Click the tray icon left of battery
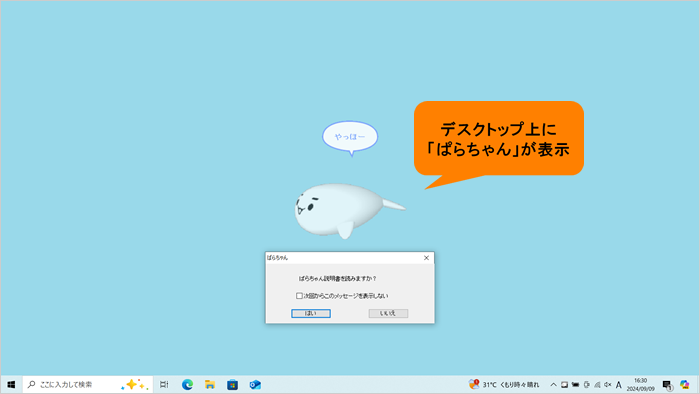 coord(564,384)
